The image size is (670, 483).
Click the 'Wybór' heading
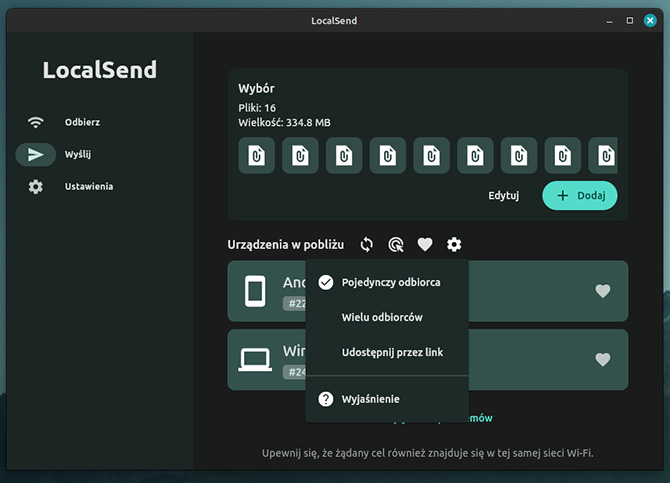(256, 88)
